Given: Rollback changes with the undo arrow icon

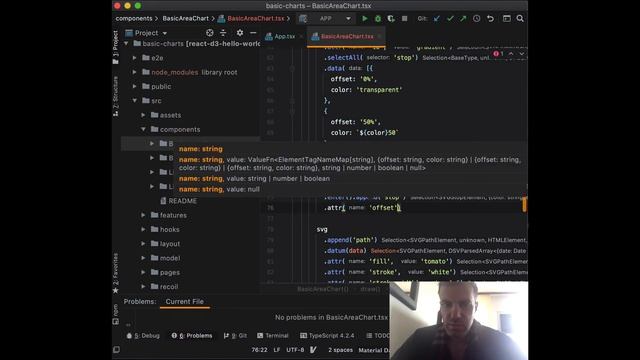Looking at the screenshot, I should pos(490,18).
